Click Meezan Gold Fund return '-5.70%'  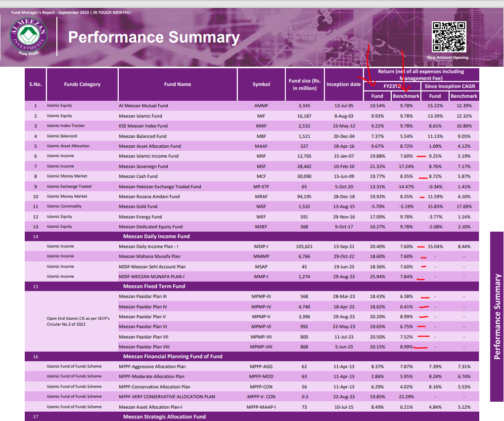pyautogui.click(x=377, y=207)
